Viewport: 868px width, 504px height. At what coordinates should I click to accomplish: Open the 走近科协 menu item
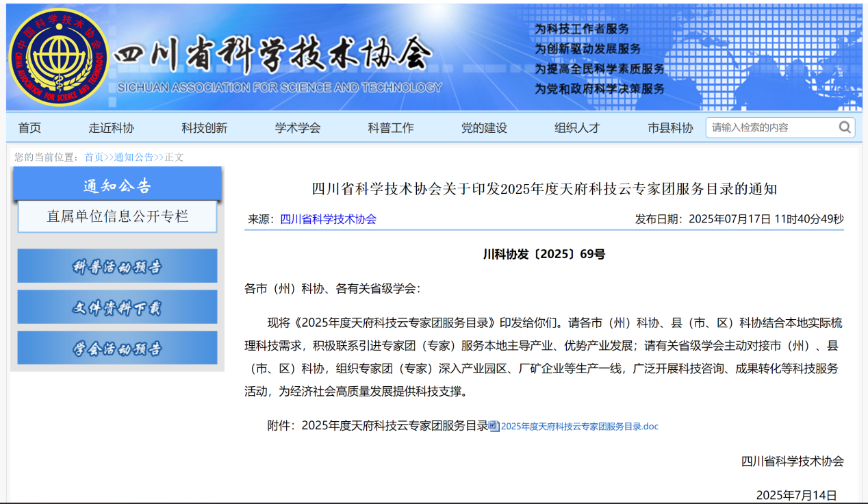coord(111,128)
